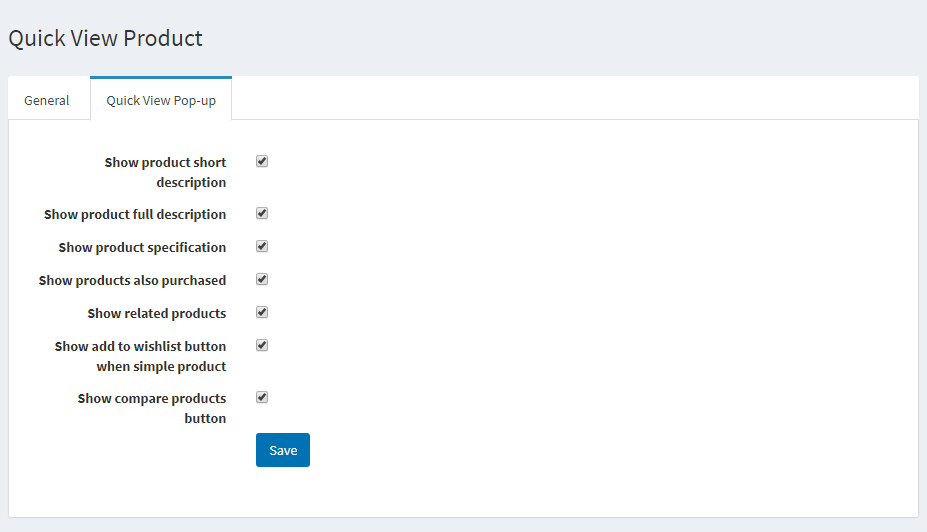Viewport: 927px width, 532px height.
Task: Disable the Show add to wishlist button checkbox
Action: coord(262,345)
